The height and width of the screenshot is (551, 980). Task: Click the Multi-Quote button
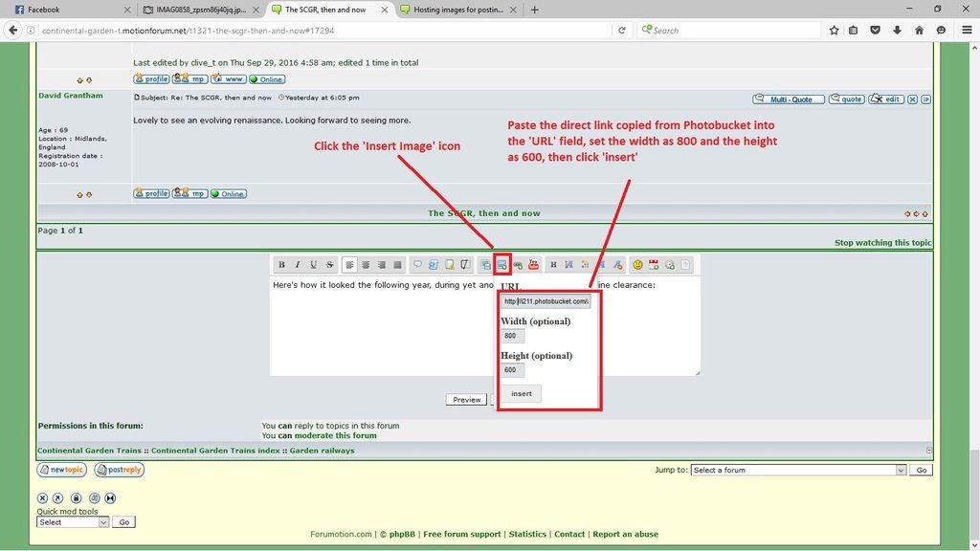coord(789,99)
